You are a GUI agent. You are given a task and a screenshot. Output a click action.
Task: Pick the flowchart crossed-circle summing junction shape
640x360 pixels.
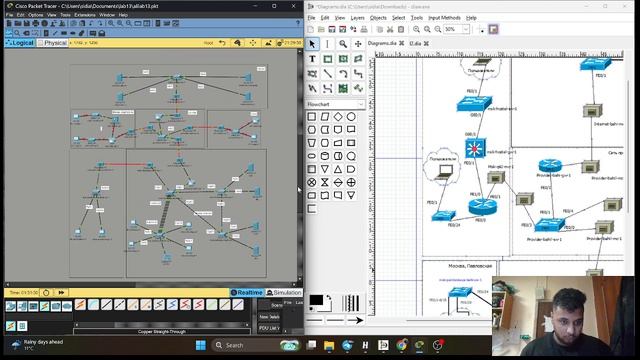tap(311, 182)
